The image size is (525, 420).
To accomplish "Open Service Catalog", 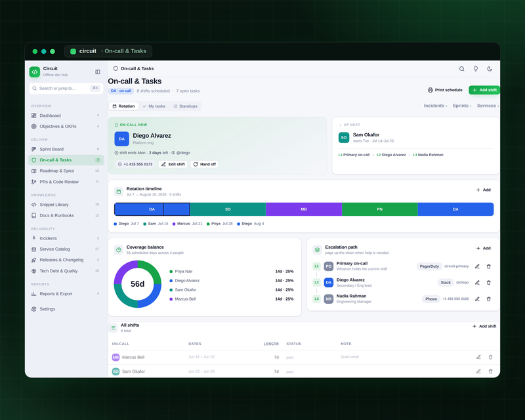I will coord(66,249).
